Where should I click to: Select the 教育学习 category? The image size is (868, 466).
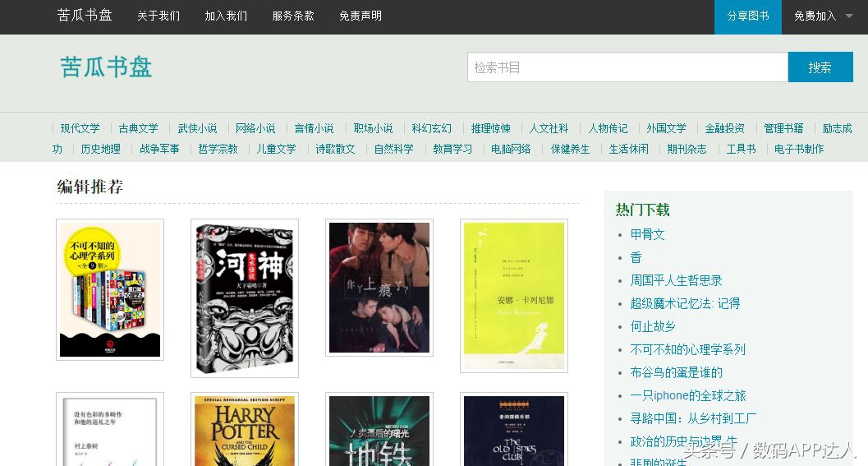[452, 149]
